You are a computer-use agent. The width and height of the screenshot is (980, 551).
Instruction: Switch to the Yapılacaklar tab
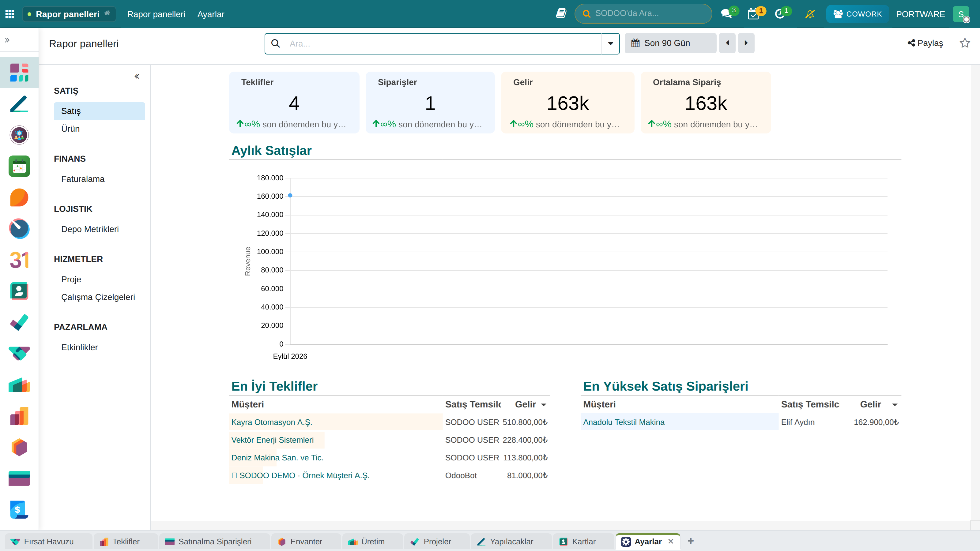tap(511, 542)
